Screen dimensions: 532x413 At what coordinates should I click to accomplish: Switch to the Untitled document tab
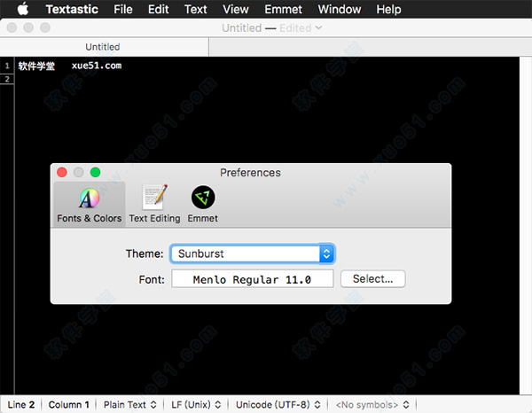[x=103, y=46]
